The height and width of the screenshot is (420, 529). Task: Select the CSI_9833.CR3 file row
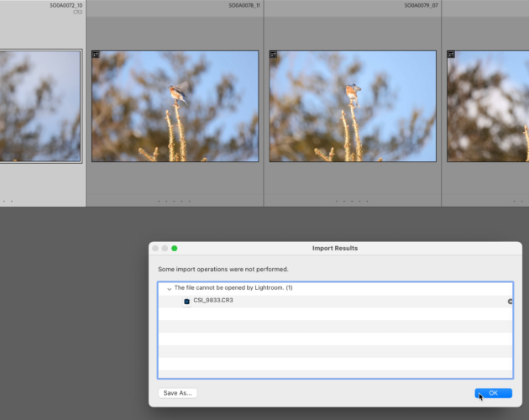(x=335, y=302)
